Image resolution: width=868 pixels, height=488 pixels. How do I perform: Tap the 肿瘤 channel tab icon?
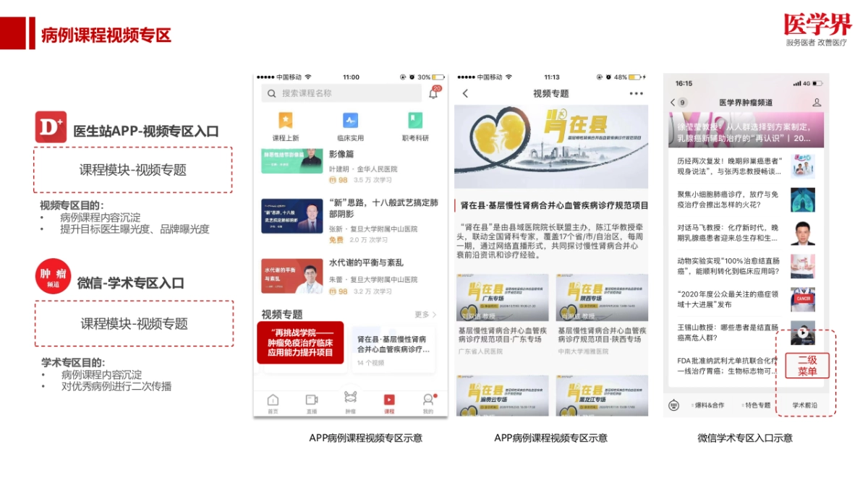(351, 397)
